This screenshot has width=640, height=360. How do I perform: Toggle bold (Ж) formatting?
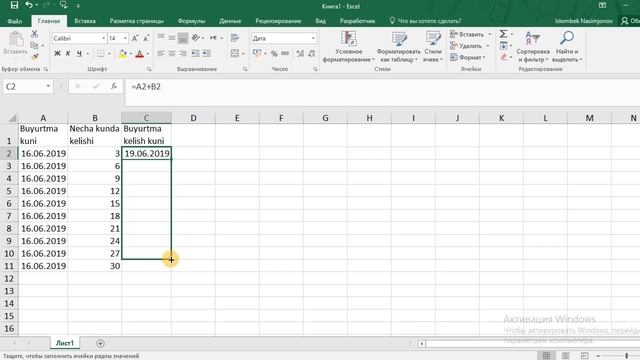58,53
